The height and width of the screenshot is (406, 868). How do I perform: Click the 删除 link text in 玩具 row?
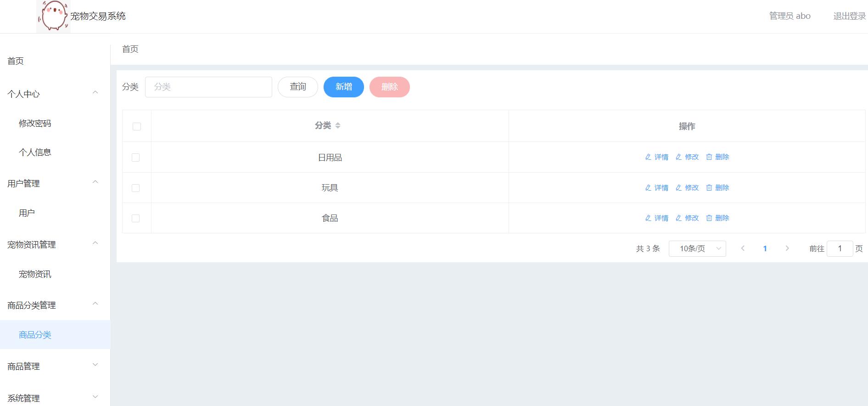point(722,188)
